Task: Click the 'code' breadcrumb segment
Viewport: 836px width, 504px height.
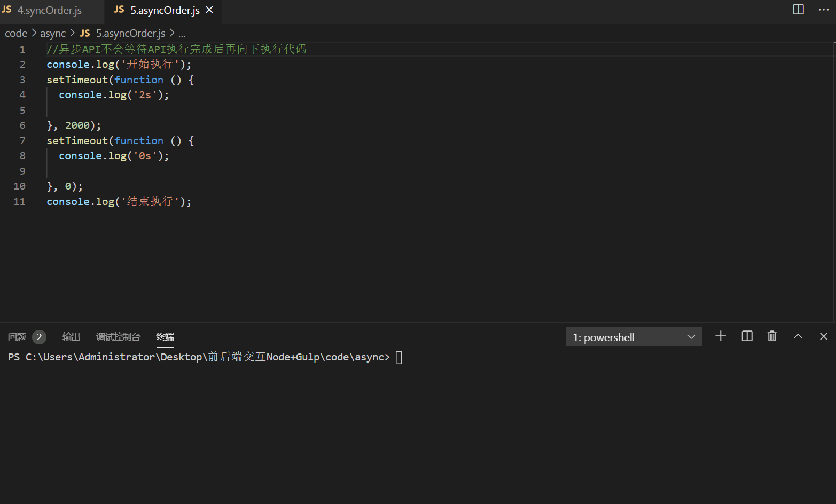Action: [x=16, y=33]
